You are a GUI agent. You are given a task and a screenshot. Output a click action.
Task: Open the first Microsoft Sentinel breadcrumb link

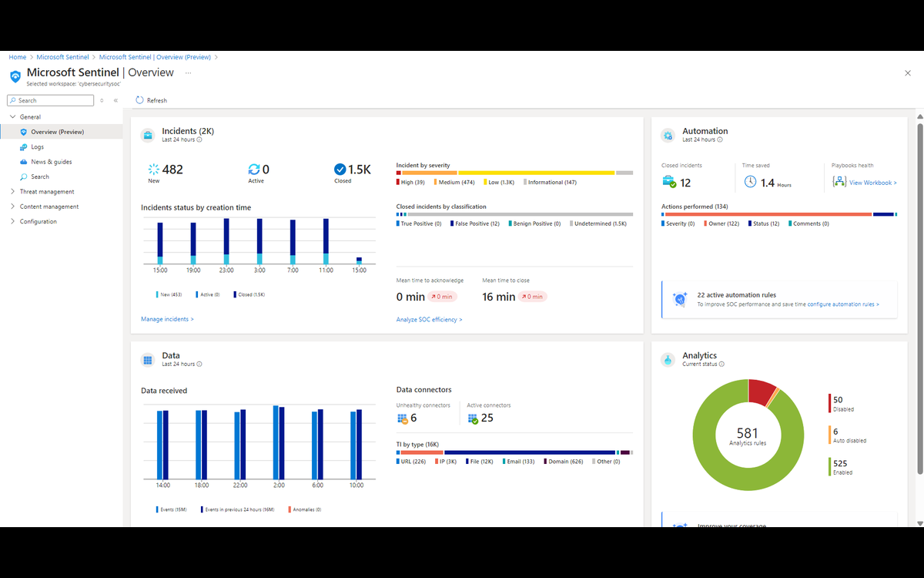61,57
